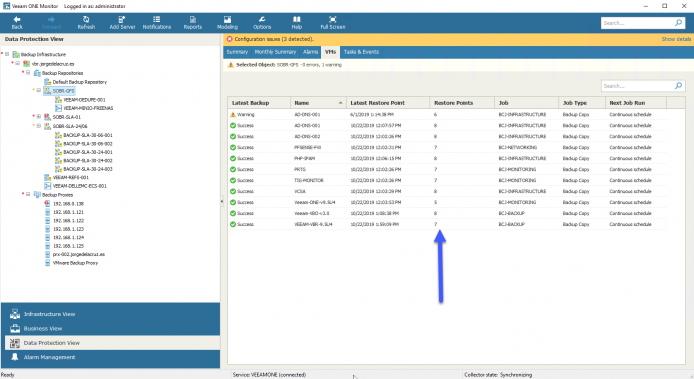Screen dimensions: 694x379
Task: Collapse the Backup Proxies tree node
Action: [28, 194]
